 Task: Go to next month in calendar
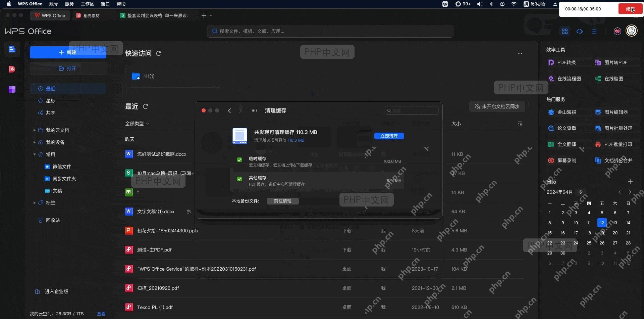click(630, 192)
